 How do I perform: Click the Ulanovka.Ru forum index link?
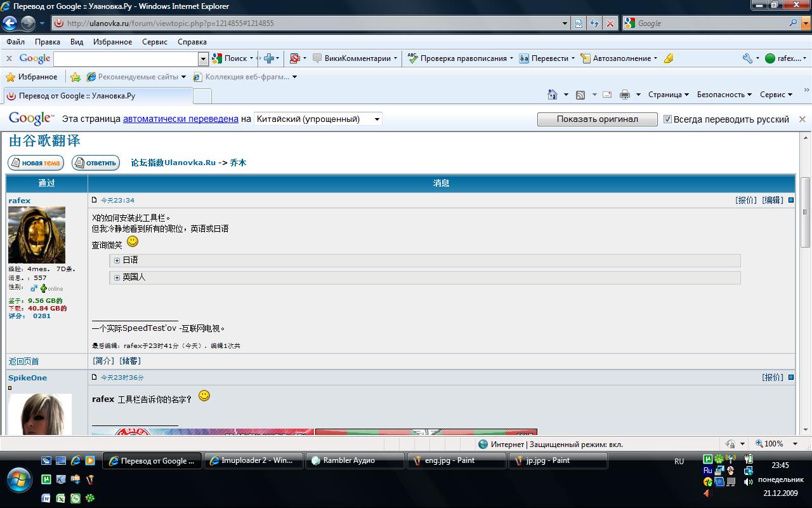[173, 163]
